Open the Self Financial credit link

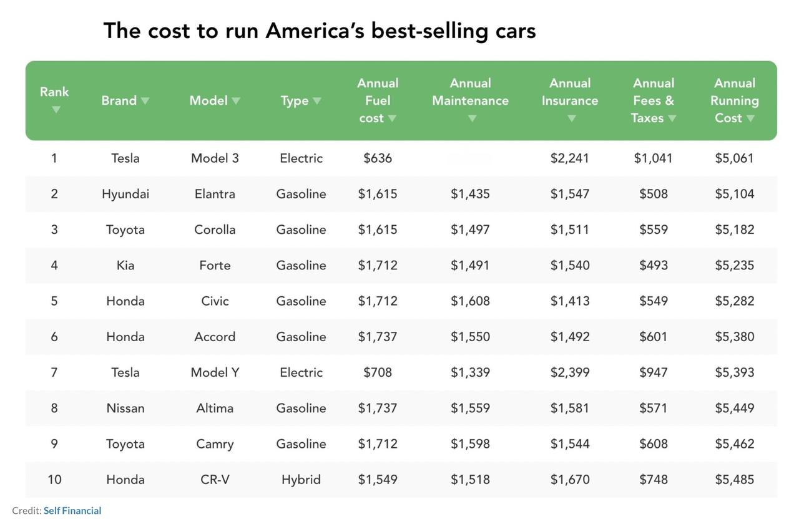coord(72,511)
